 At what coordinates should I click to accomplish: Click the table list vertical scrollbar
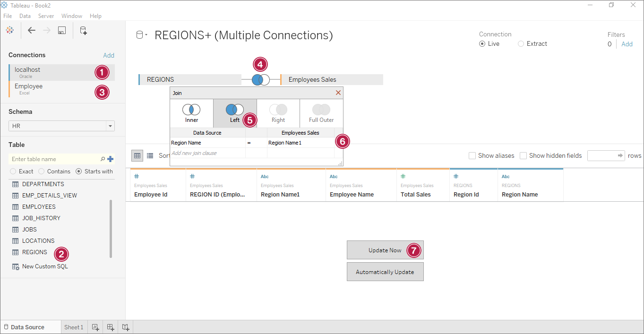111,228
